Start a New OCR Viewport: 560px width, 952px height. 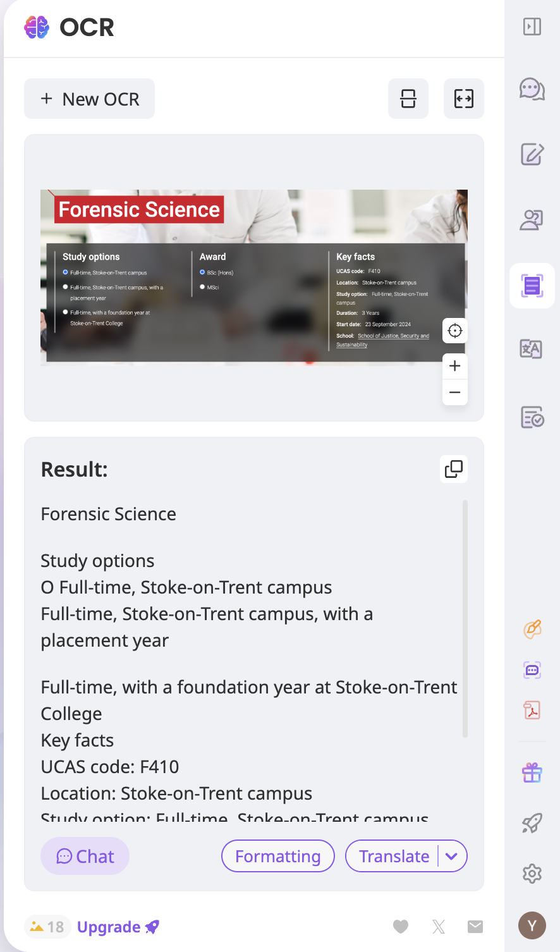[x=90, y=99]
